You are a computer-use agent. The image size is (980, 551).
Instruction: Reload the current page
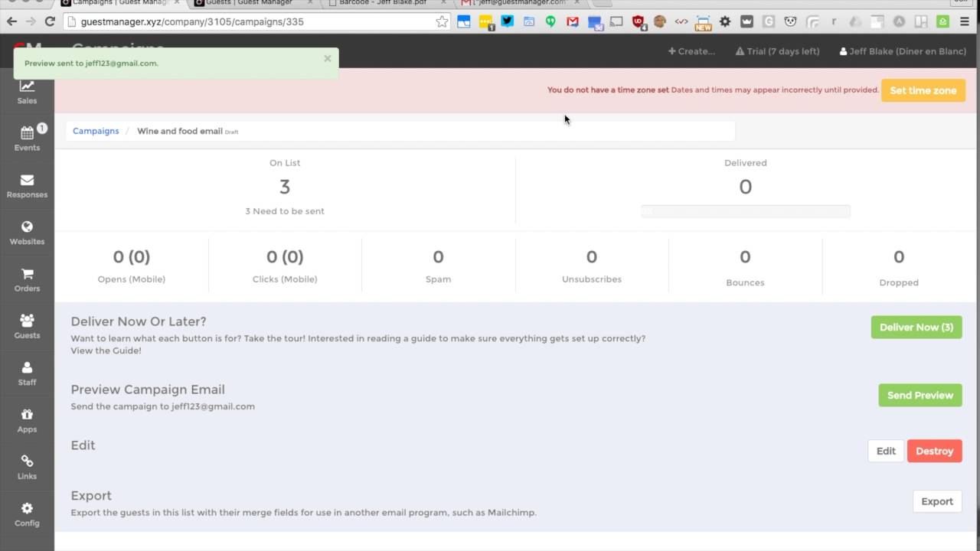pyautogui.click(x=51, y=21)
